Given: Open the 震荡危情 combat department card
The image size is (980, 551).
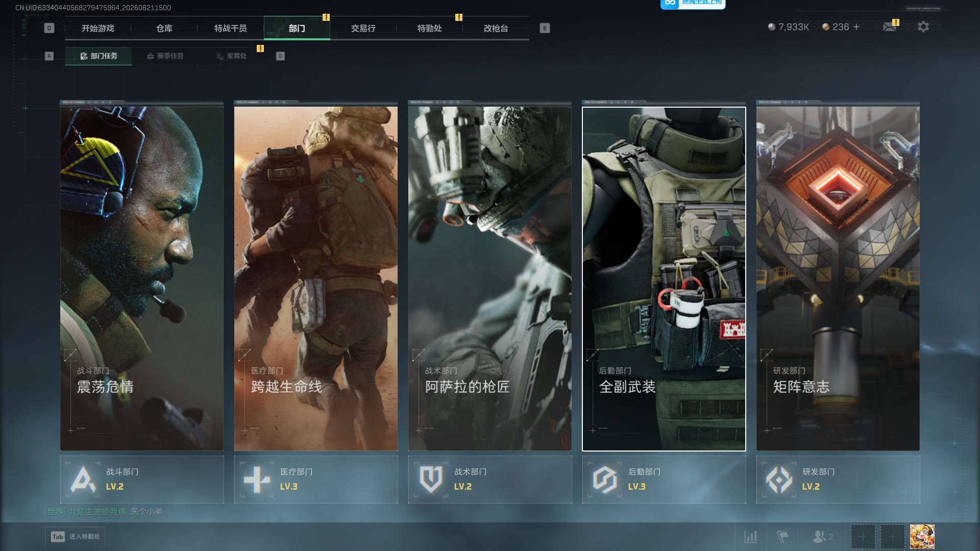Looking at the screenshot, I should [142, 278].
